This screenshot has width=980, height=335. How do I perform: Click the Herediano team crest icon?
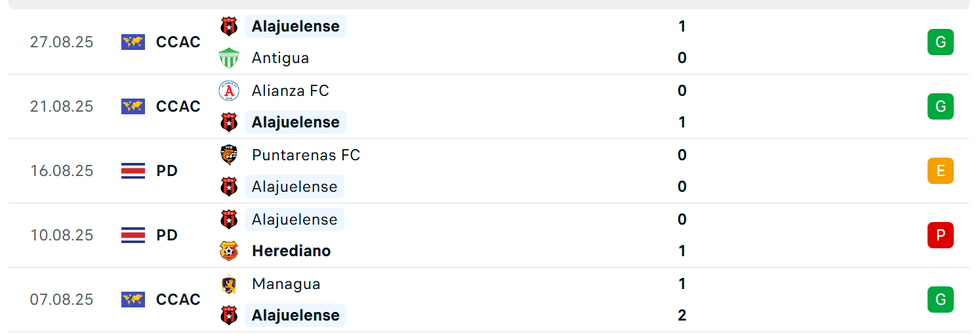point(229,251)
